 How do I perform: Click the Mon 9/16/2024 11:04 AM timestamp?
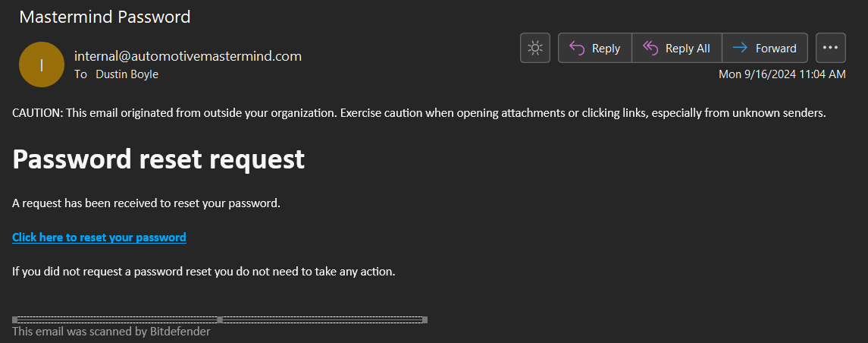[782, 74]
